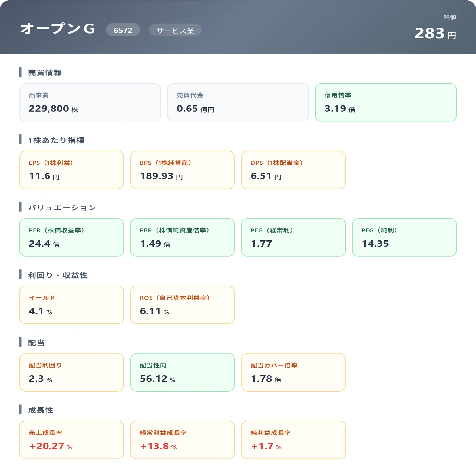Click the 0.65 億円 value
The width and height of the screenshot is (476, 476).
click(x=196, y=109)
